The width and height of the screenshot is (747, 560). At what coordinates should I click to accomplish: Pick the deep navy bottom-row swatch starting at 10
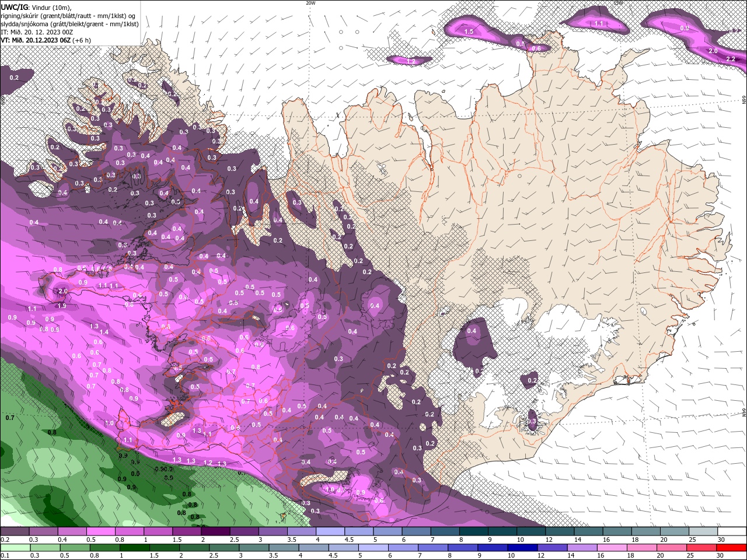point(522,547)
